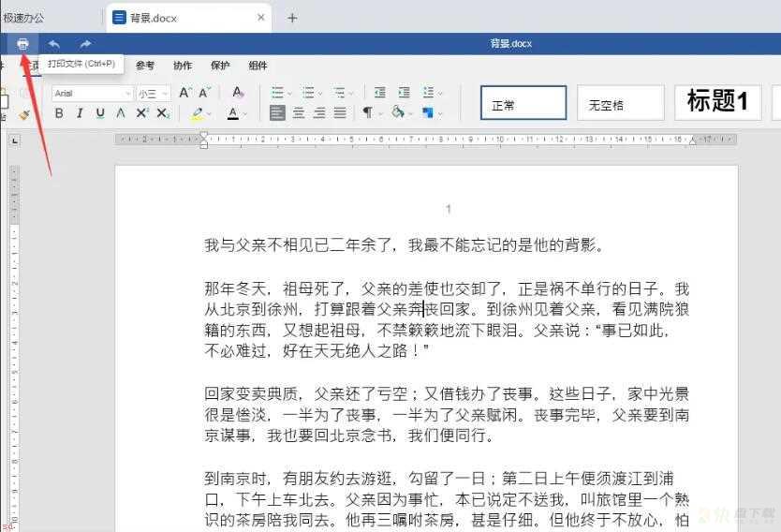781x532 pixels.
Task: Center align the text
Action: (299, 113)
